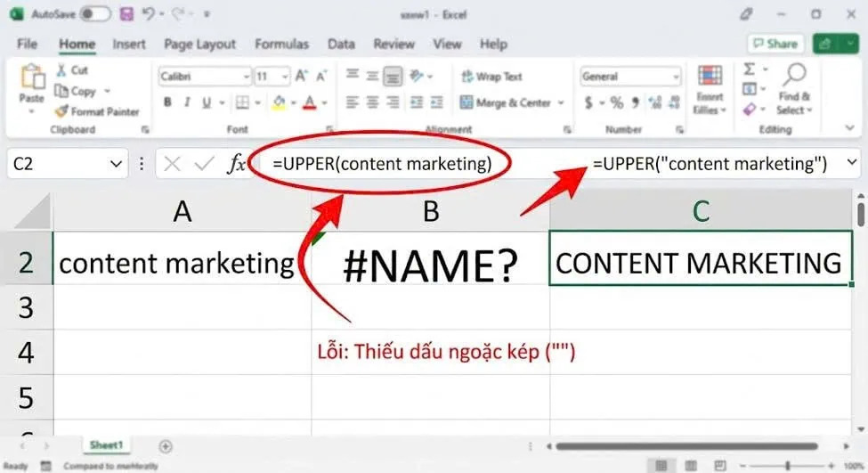Click the Copy icon in the Clipboard group
Image resolution: width=868 pixels, height=473 pixels.
(61, 91)
